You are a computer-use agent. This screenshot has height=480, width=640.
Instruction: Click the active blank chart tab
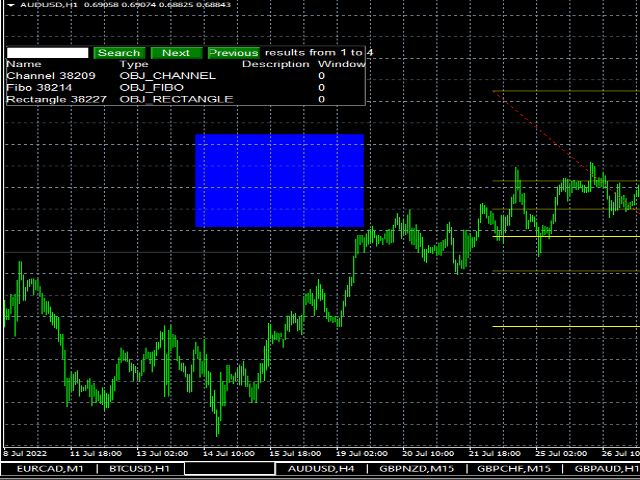coord(230,469)
